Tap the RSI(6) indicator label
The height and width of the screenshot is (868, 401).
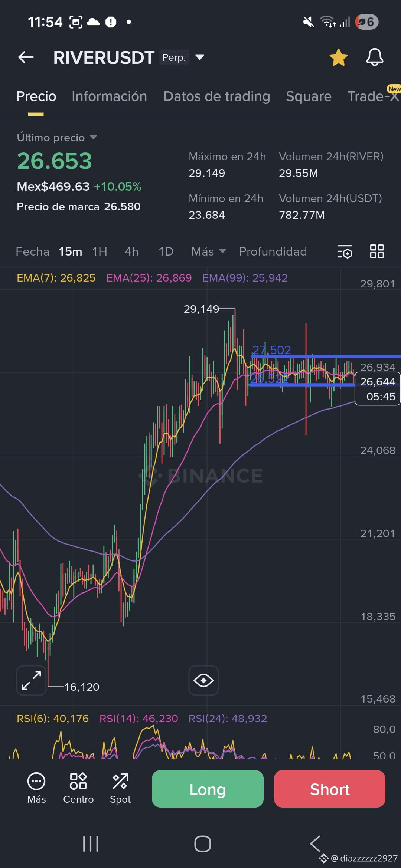[53, 719]
